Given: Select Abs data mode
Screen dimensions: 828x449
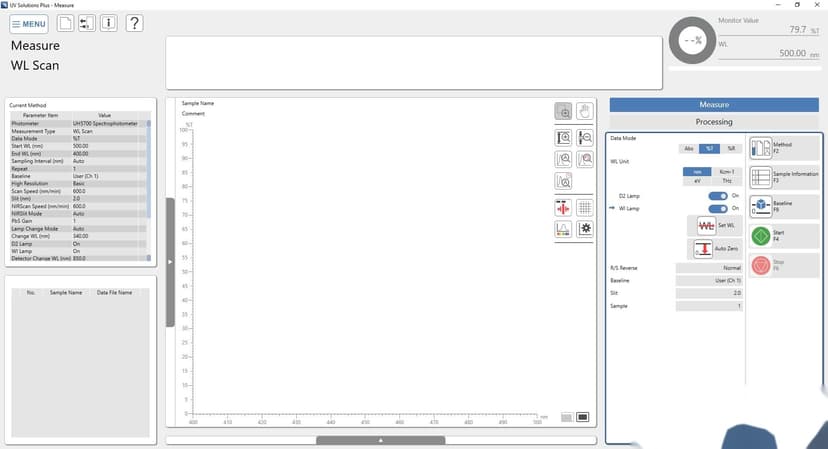Looking at the screenshot, I should tap(689, 148).
